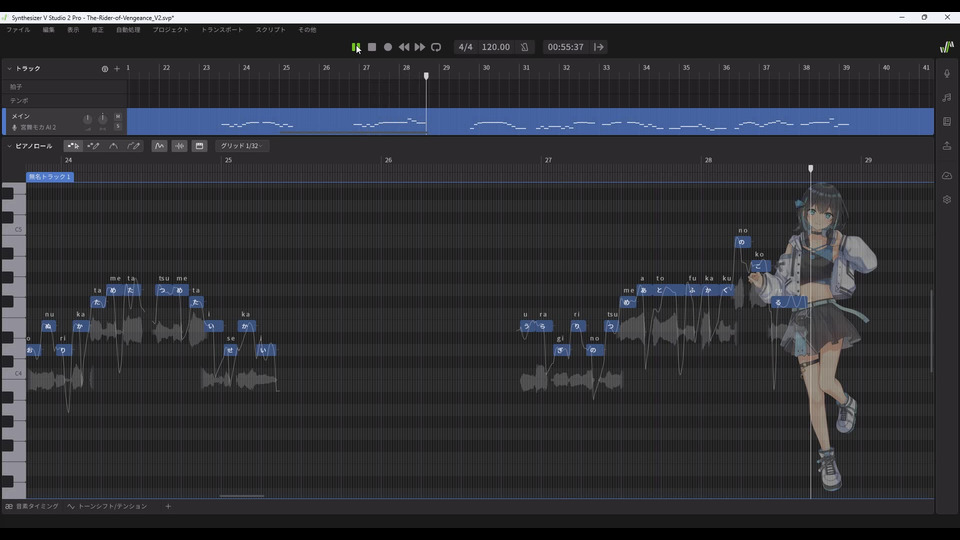Select the pitch curve pencil tool
This screenshot has height=540, width=960.
[x=133, y=146]
